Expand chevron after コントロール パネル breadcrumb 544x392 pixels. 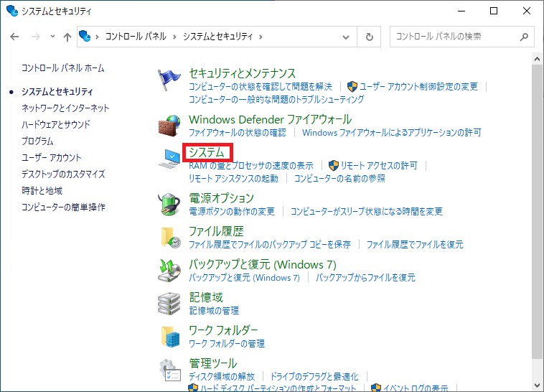174,37
